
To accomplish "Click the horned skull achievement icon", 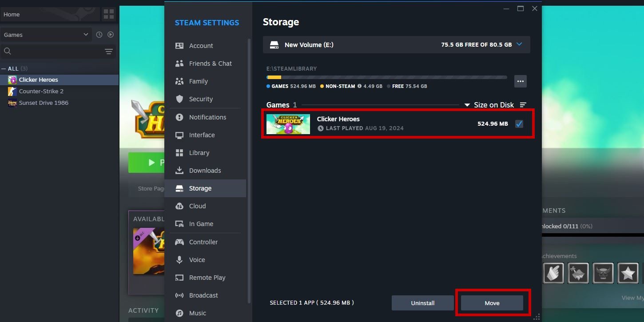I will (603, 273).
